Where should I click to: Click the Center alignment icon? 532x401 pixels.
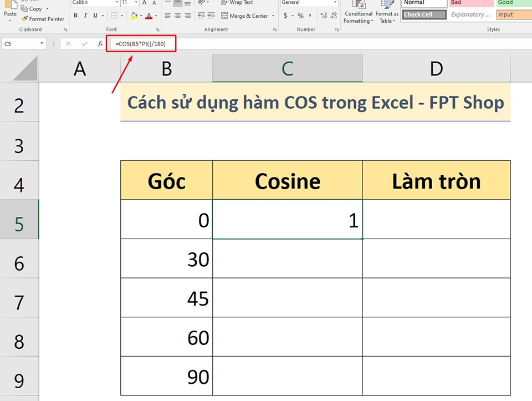tap(177, 16)
